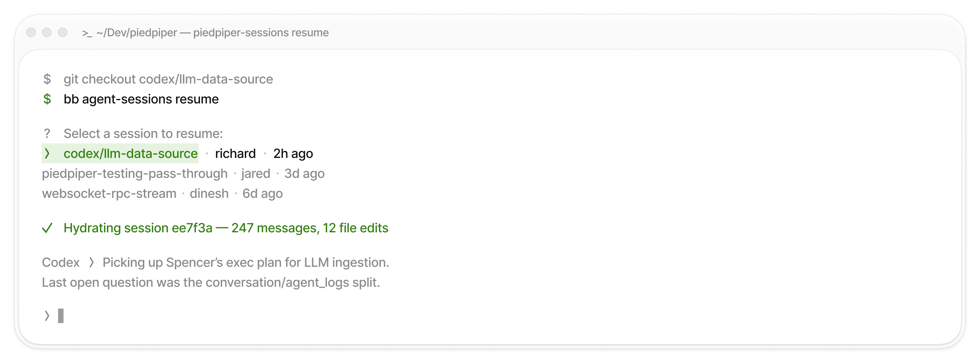
Task: Click the rightmost window control dot
Action: (63, 33)
